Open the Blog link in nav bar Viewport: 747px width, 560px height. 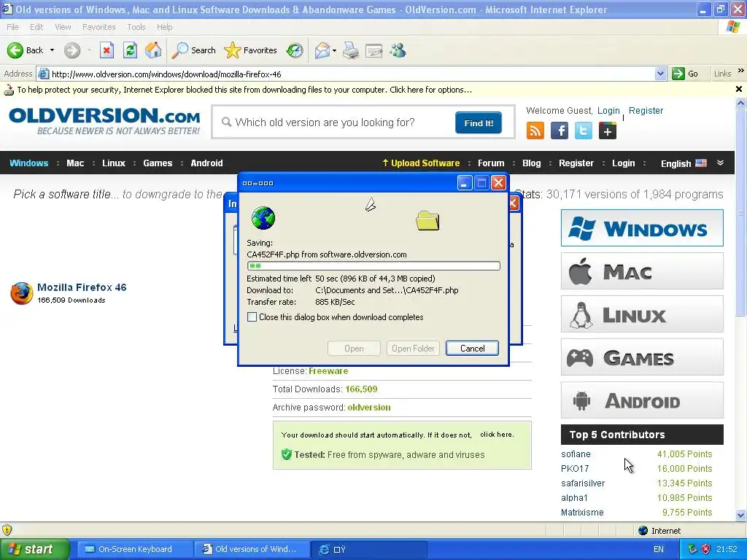coord(531,163)
